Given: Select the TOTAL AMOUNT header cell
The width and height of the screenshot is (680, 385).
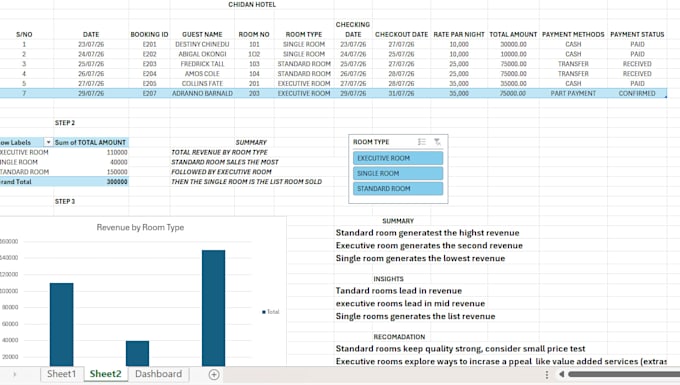Looking at the screenshot, I should tap(513, 34).
